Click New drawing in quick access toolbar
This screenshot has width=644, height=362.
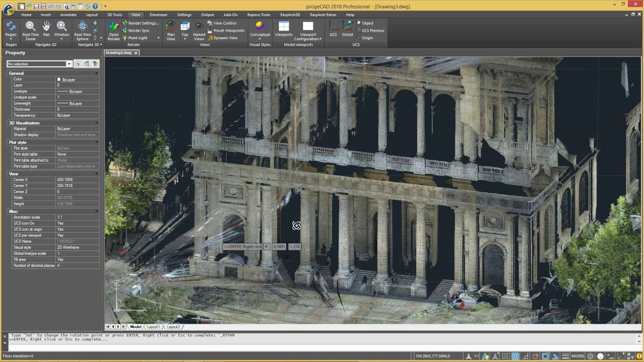(x=21, y=7)
